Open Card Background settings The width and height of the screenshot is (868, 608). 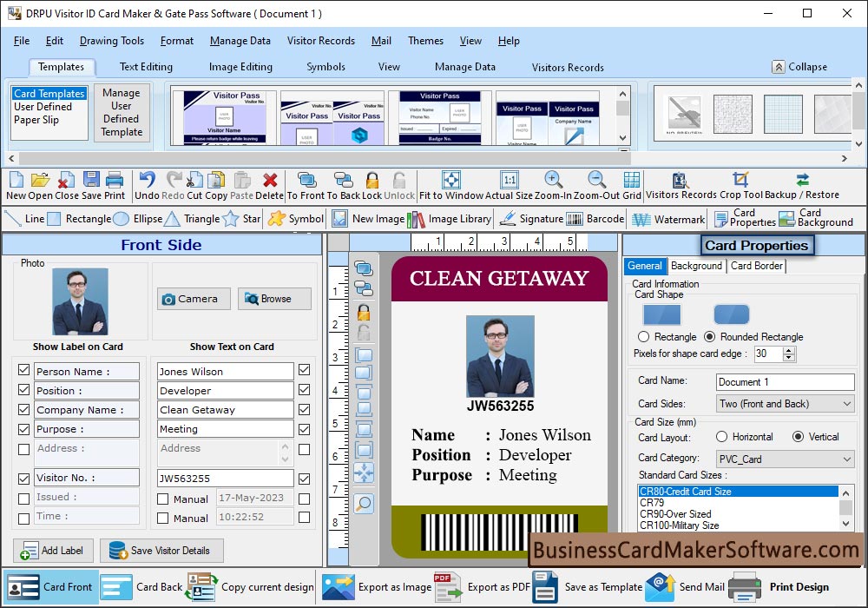[816, 218]
